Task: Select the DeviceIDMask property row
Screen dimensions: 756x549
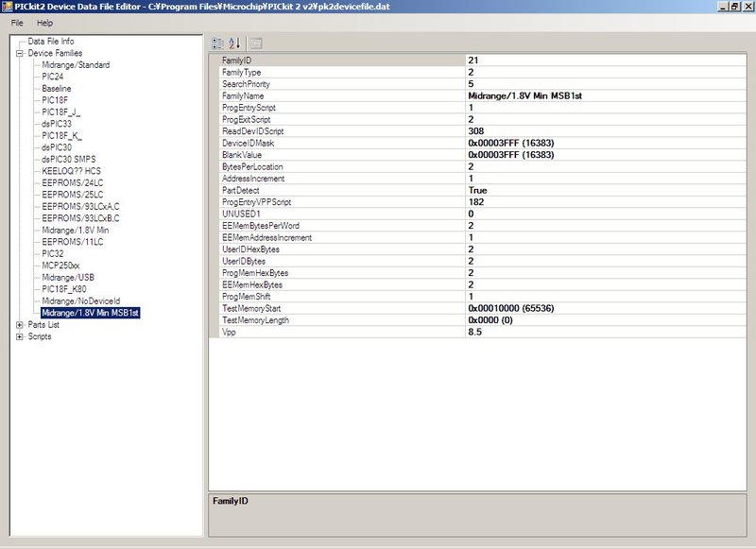Action: coord(483,143)
